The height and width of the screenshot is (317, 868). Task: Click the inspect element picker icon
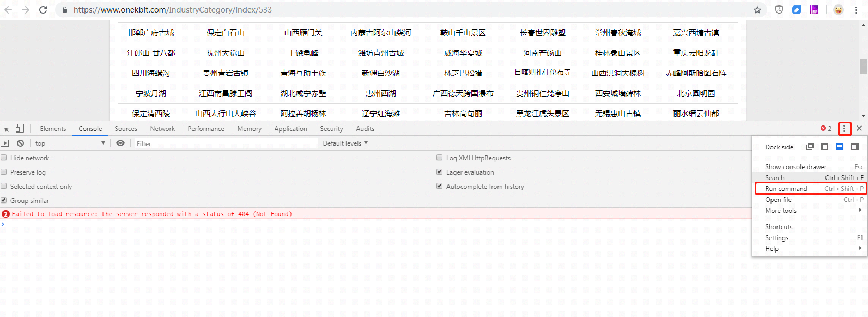[x=5, y=129]
